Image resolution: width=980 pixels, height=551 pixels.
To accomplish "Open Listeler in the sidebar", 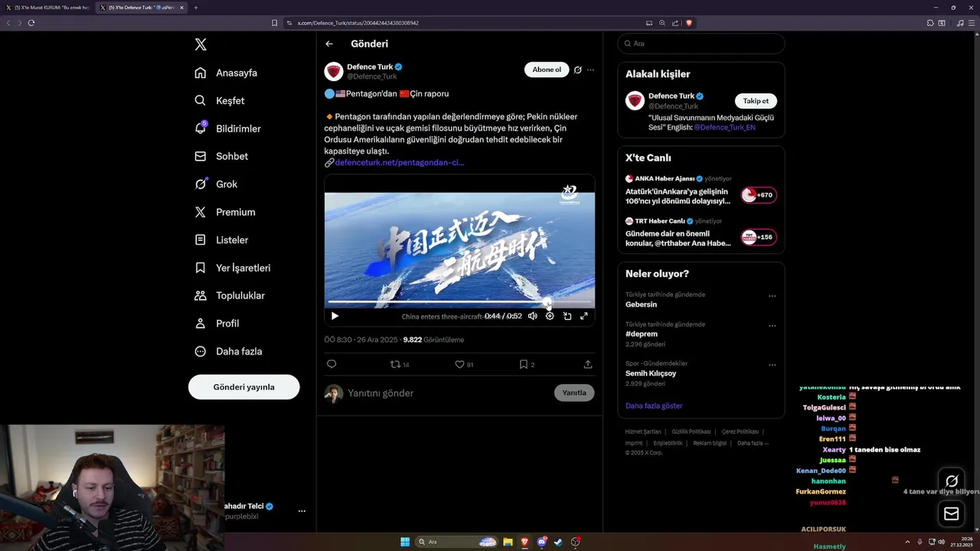I will pyautogui.click(x=221, y=240).
